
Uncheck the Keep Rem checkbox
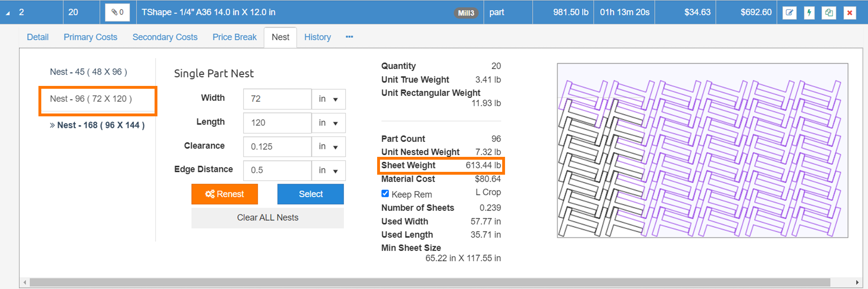pos(385,194)
